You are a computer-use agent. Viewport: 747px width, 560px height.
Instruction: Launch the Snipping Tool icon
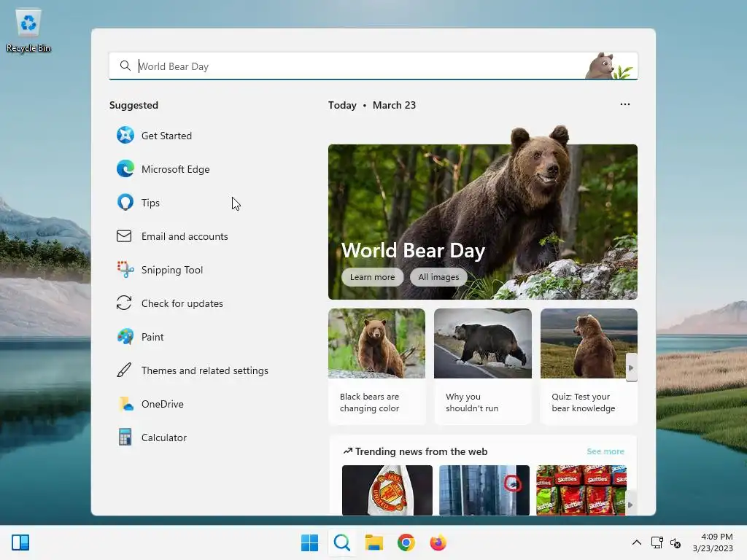125,270
